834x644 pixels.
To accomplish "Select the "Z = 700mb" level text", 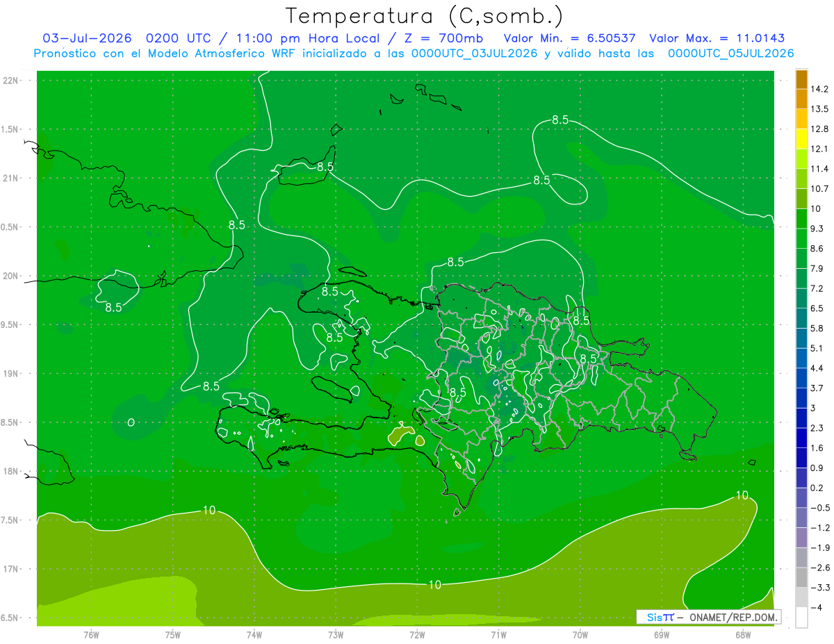I will (443, 38).
